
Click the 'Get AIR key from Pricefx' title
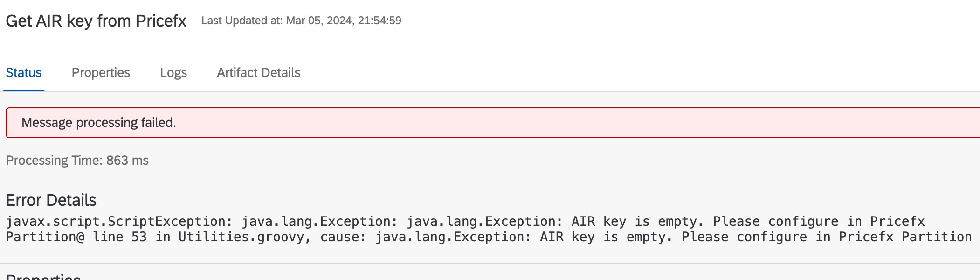point(96,21)
